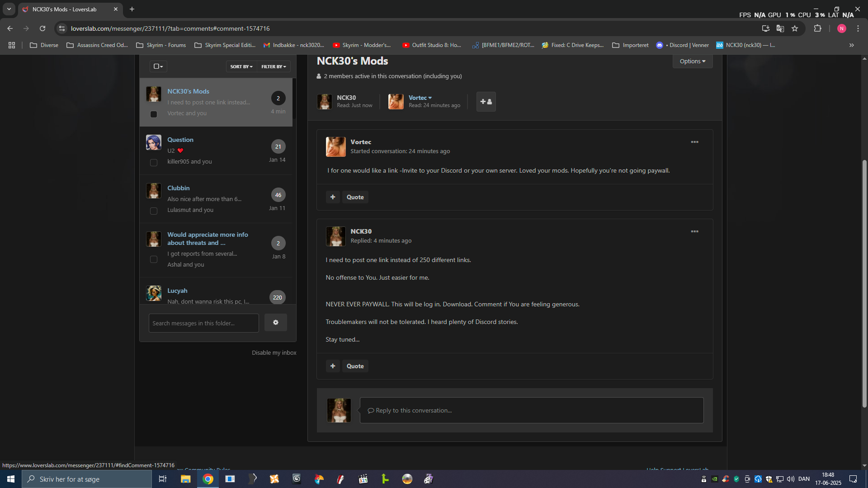Quote Vortec's message
Viewport: 868px width, 488px height.
coord(355,197)
